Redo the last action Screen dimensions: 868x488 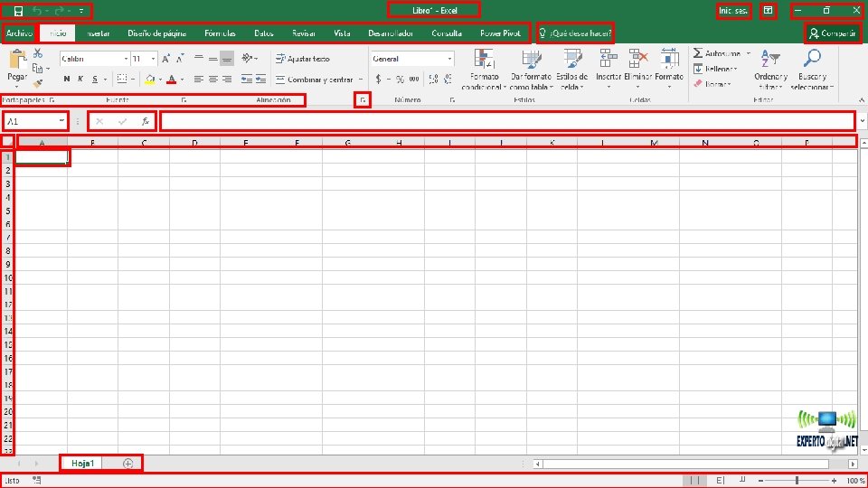coord(60,11)
